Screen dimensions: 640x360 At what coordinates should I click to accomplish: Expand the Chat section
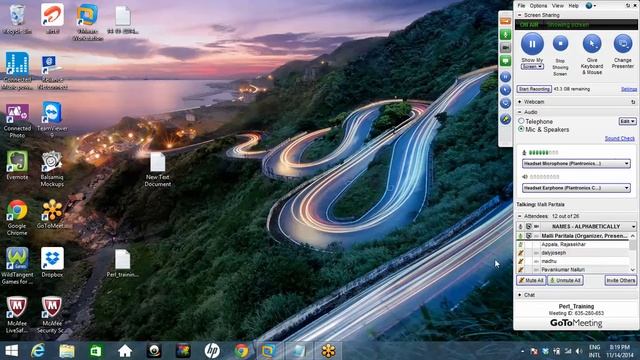520,295
